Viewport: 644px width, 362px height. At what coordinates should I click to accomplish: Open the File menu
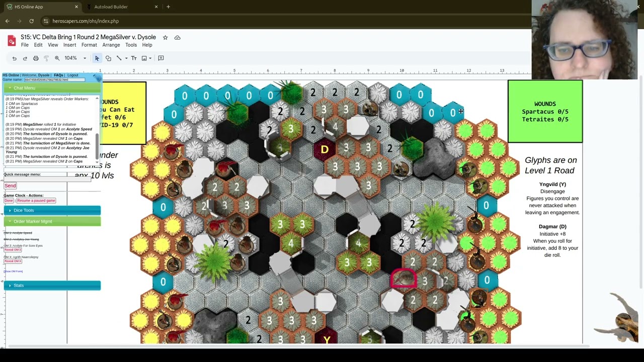[x=25, y=45]
